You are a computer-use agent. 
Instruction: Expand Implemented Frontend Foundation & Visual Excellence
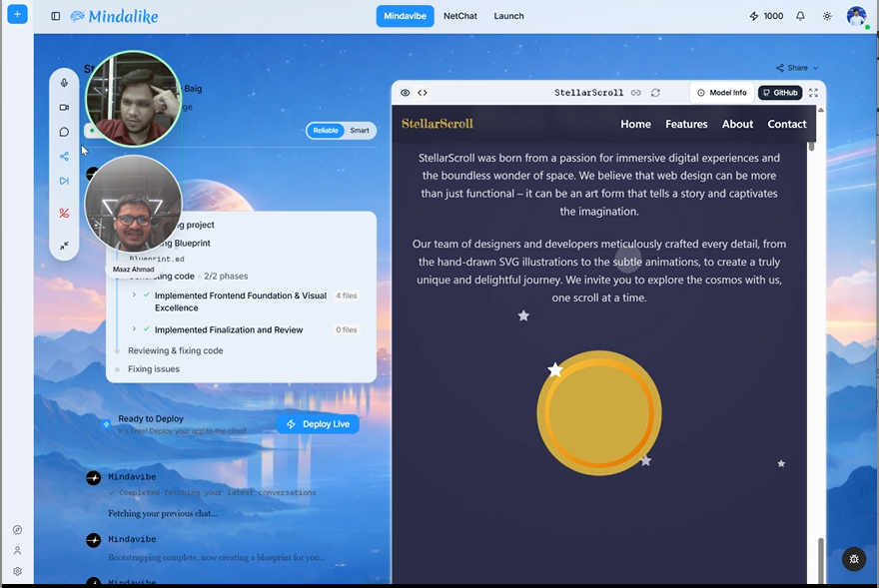tap(134, 294)
